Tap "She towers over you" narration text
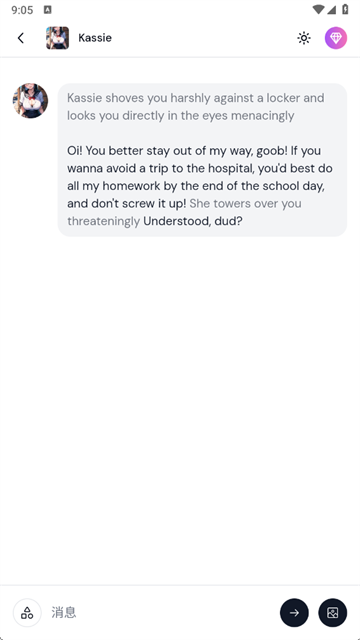 tap(245, 203)
